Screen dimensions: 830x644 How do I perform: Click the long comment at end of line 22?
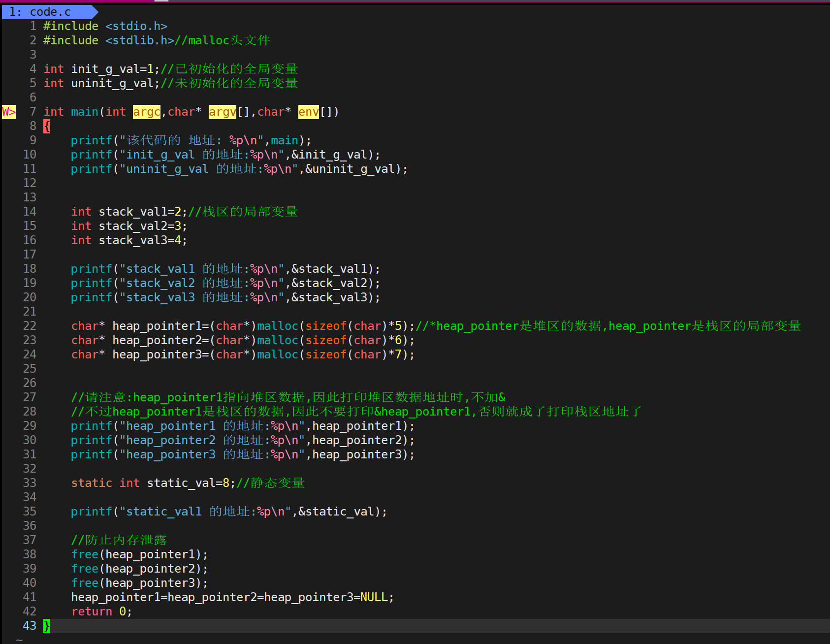click(x=608, y=326)
